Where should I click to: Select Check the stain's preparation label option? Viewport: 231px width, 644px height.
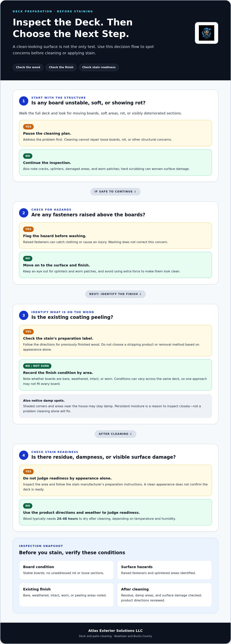point(115,341)
